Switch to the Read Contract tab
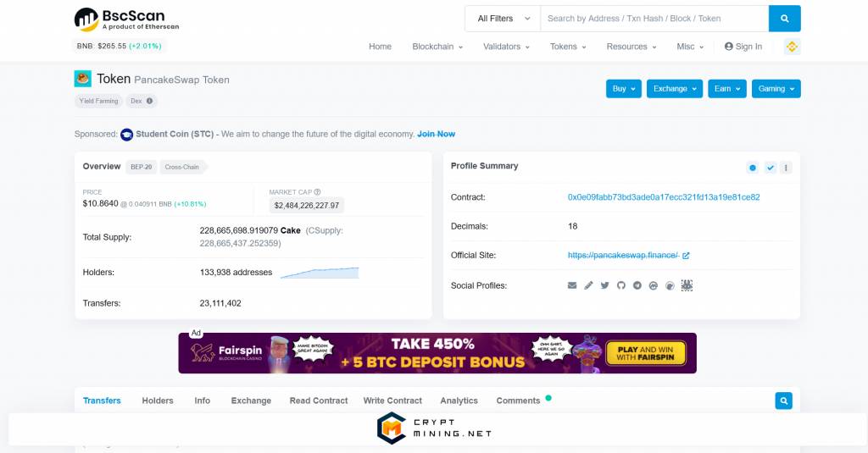The image size is (868, 453). pyautogui.click(x=319, y=401)
